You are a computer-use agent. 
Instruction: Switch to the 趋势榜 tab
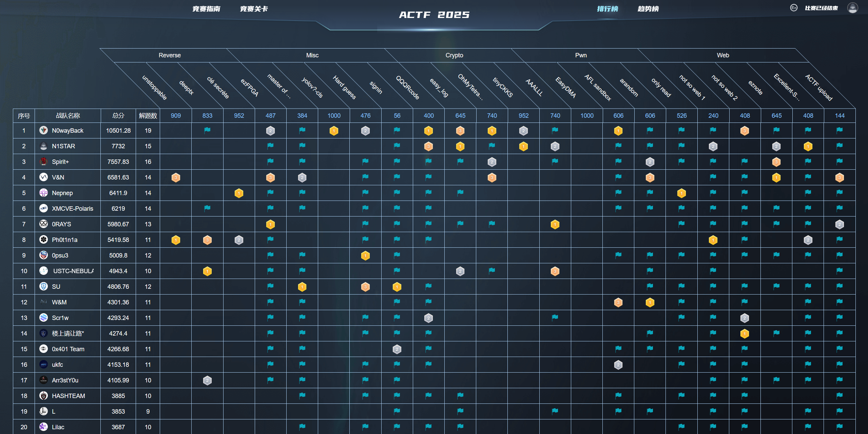[648, 9]
